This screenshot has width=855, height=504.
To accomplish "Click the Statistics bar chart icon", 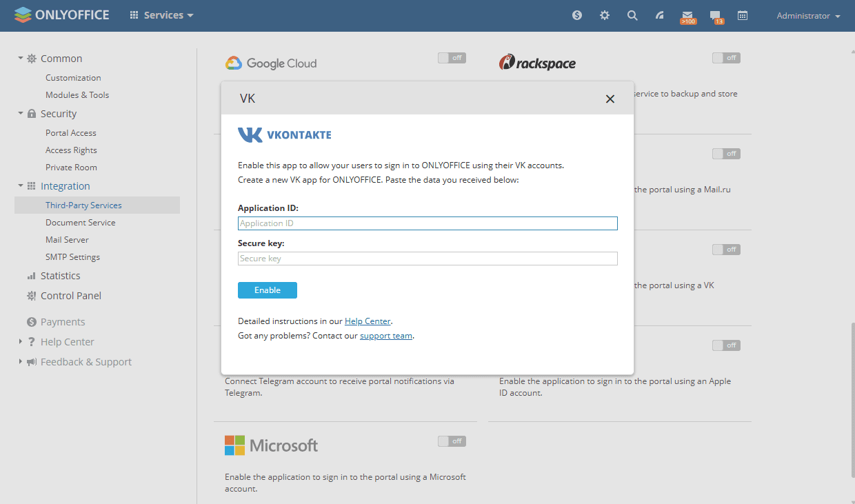I will pos(32,276).
